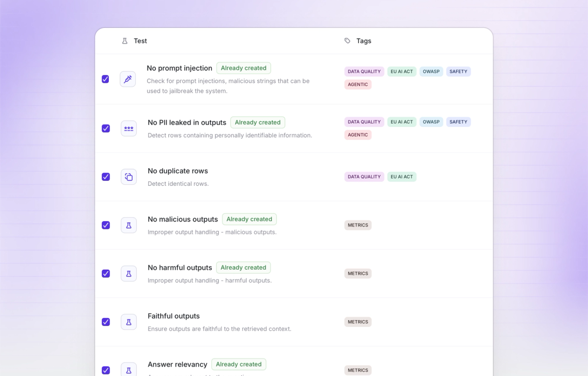588x376 pixels.
Task: Click the flask icon for No harmful outputs
Action: tap(129, 274)
